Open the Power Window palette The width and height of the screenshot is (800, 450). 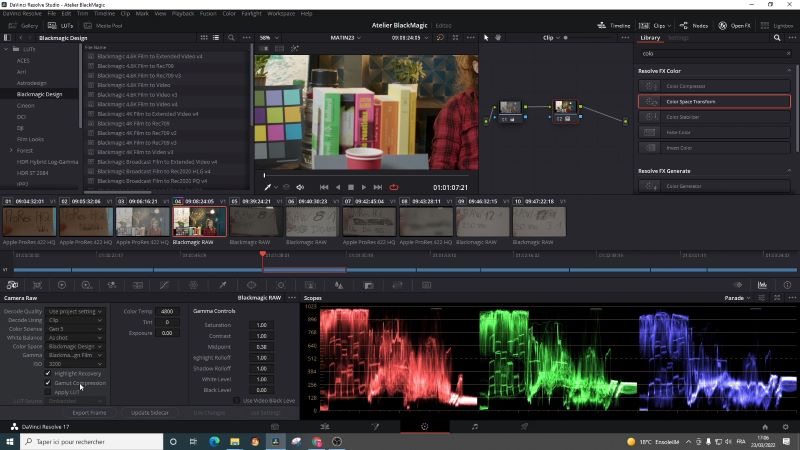point(252,285)
